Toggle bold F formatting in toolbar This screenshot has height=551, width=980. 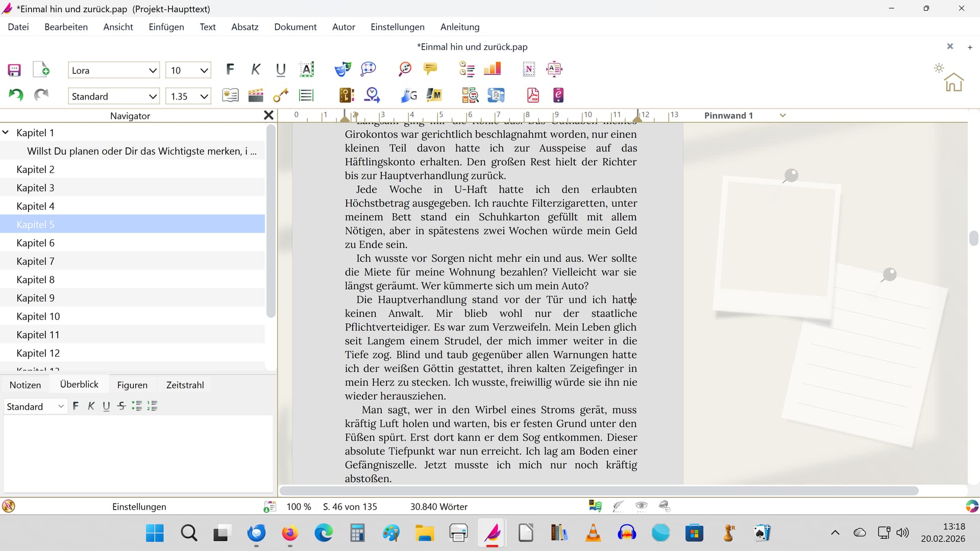(x=230, y=69)
